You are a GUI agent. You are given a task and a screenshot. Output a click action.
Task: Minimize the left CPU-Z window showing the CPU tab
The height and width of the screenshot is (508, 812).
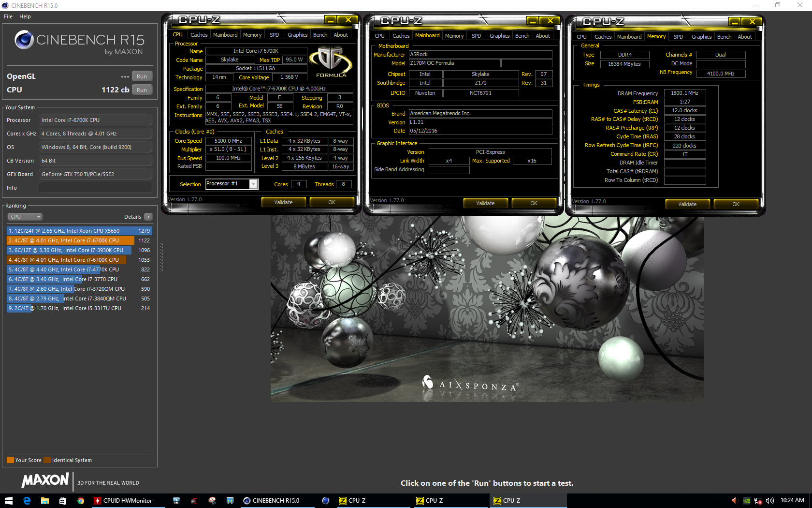click(331, 20)
